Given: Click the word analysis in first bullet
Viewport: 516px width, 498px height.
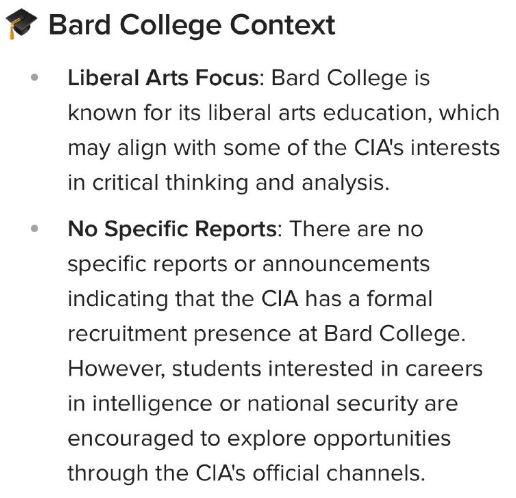Looking at the screenshot, I should (x=343, y=183).
